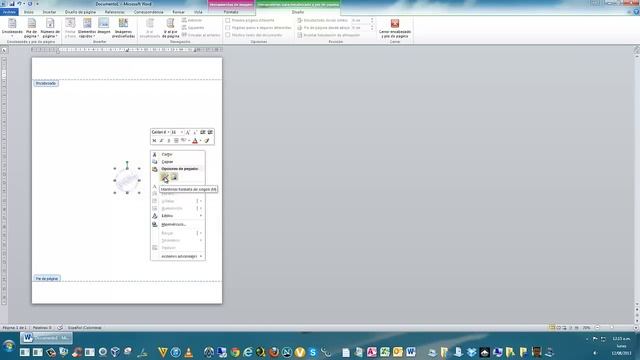640x360 pixels.
Task: Click the highlight color button in mini toolbar
Action: coord(184,140)
